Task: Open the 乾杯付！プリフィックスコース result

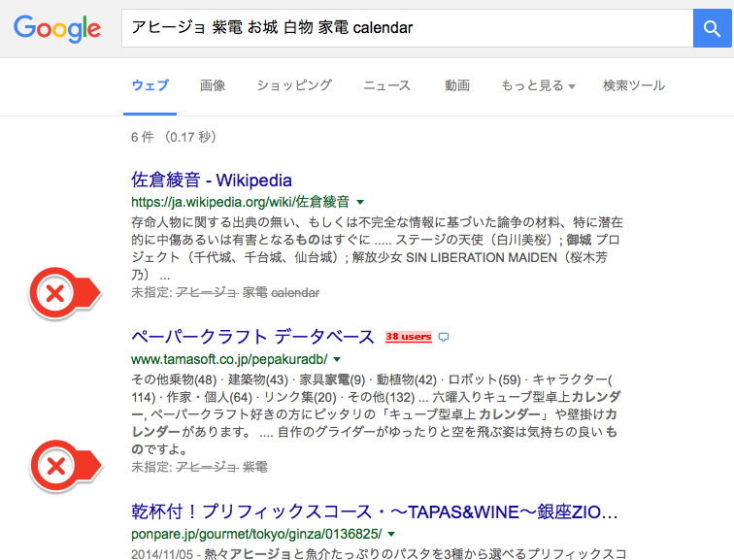Action: [x=375, y=511]
